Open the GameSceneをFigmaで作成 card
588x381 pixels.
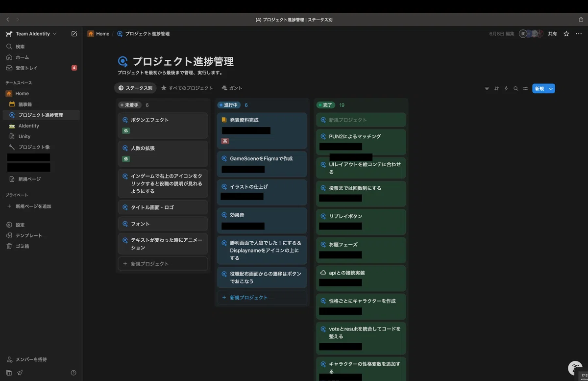(x=262, y=164)
